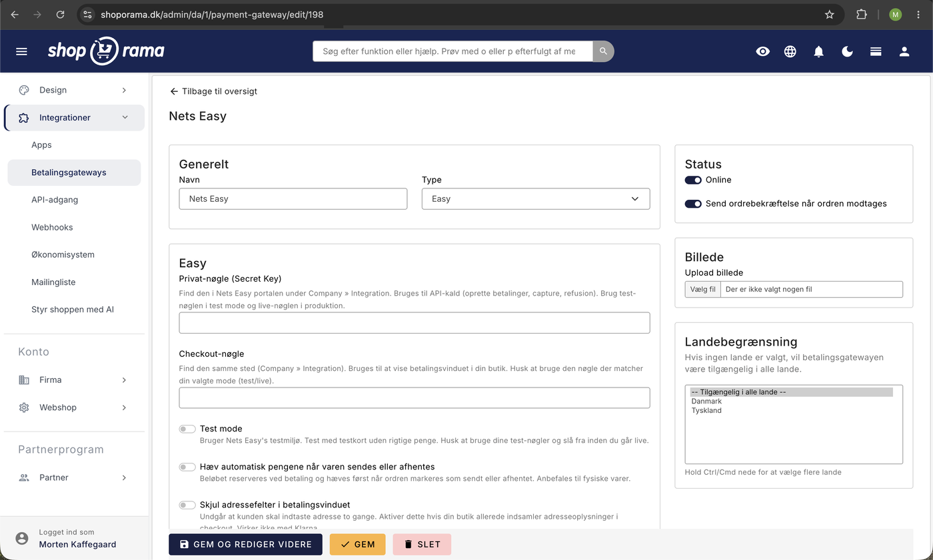Click the Privat-nøgle Secret Key field
The width and height of the screenshot is (933, 560).
point(415,323)
